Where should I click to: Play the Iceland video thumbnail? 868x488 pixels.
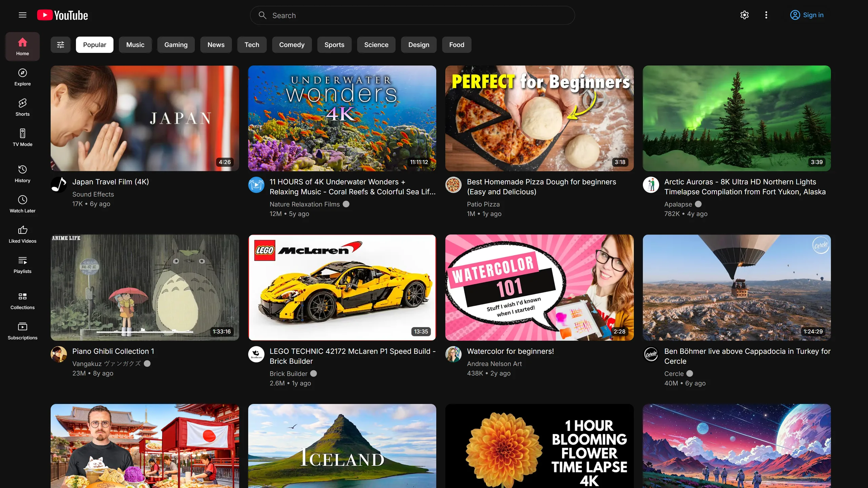click(x=342, y=446)
